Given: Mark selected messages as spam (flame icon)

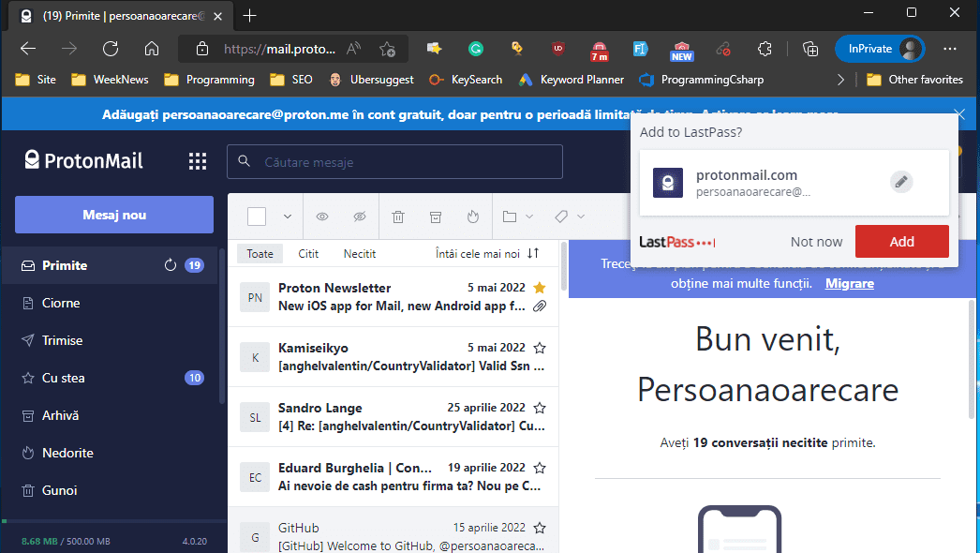Looking at the screenshot, I should (x=473, y=217).
